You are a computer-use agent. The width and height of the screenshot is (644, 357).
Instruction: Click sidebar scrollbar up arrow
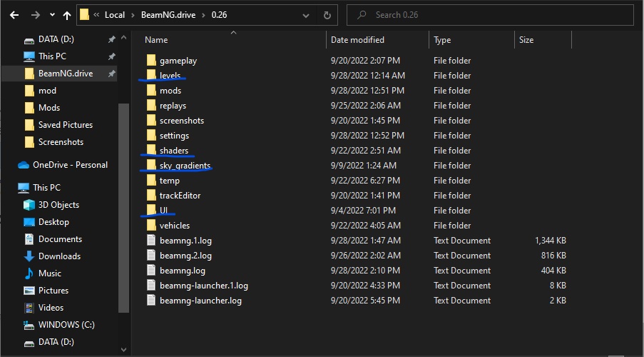(123, 37)
